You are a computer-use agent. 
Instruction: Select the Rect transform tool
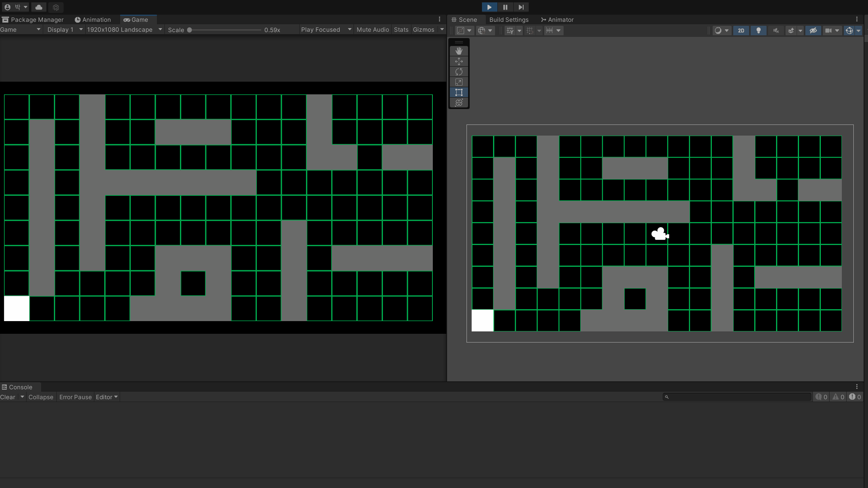coord(459,92)
